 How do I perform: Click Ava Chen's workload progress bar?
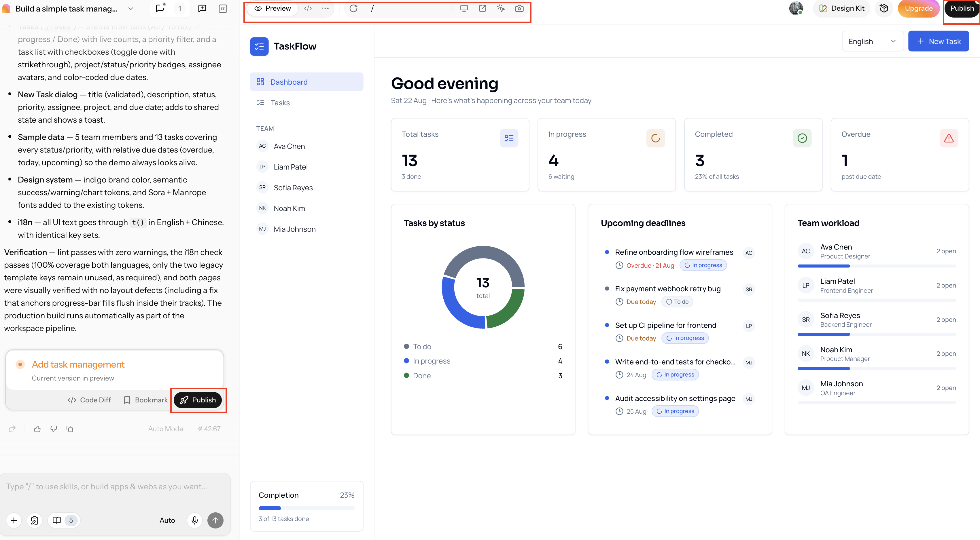pyautogui.click(x=877, y=266)
